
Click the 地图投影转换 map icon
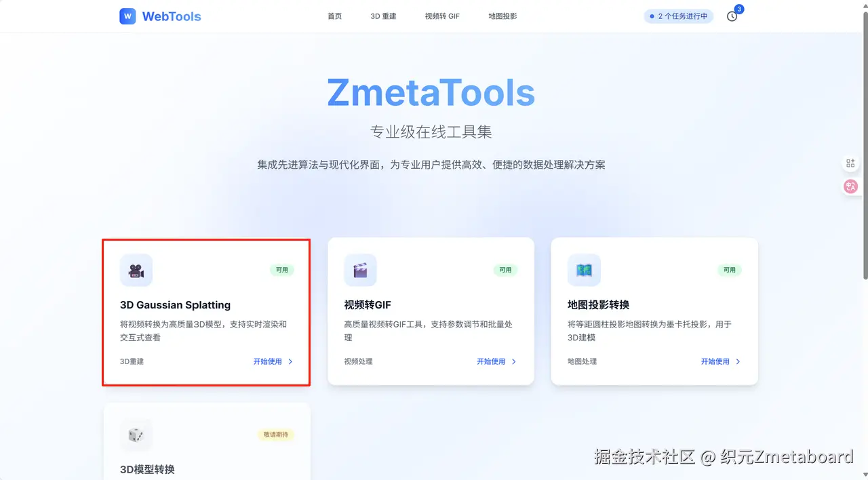[x=584, y=271]
